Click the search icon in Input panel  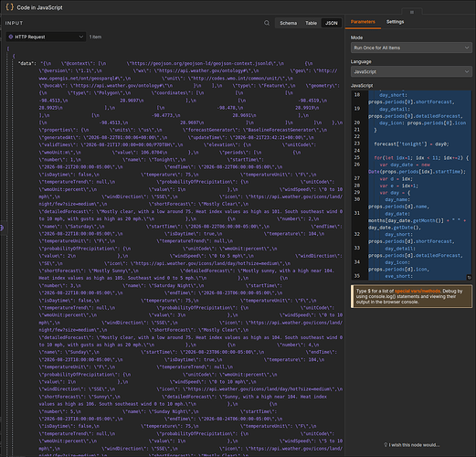[267, 23]
